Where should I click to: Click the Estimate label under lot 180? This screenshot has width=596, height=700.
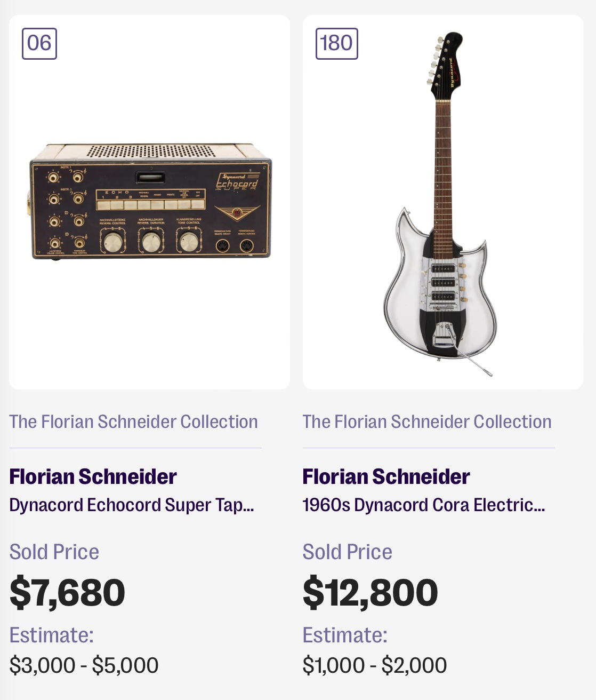[345, 635]
